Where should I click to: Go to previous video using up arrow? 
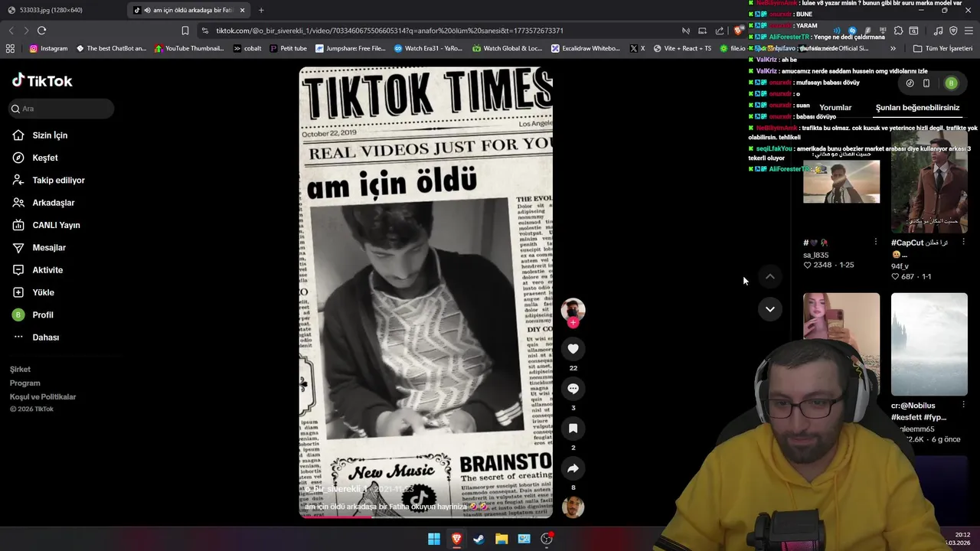770,276
